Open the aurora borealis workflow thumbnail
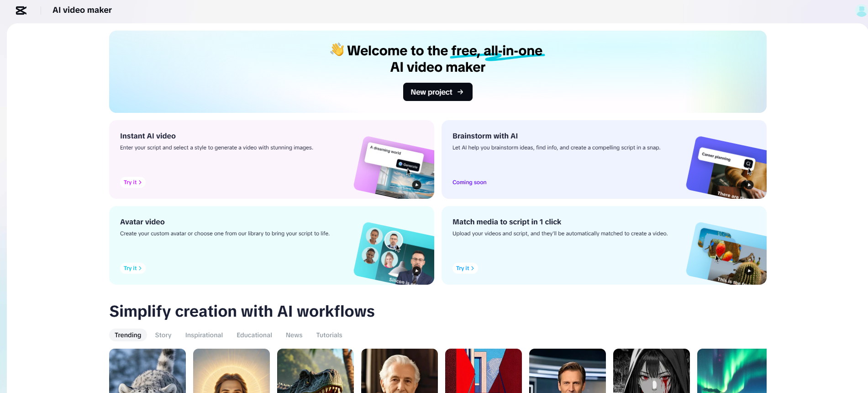Image resolution: width=868 pixels, height=393 pixels. [732, 371]
